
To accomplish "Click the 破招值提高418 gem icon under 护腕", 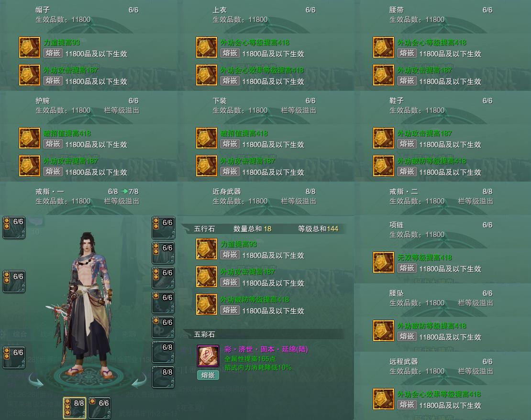I will click(x=30, y=138).
